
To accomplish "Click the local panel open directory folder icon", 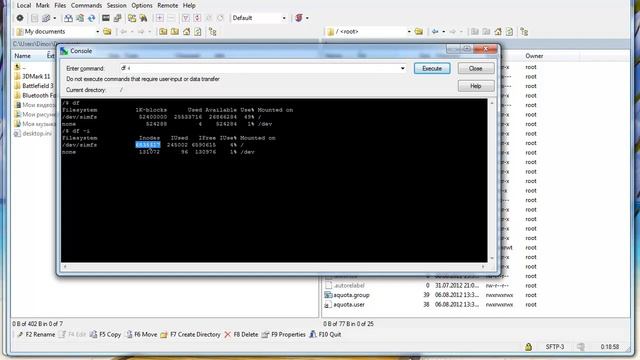I will [107, 31].
